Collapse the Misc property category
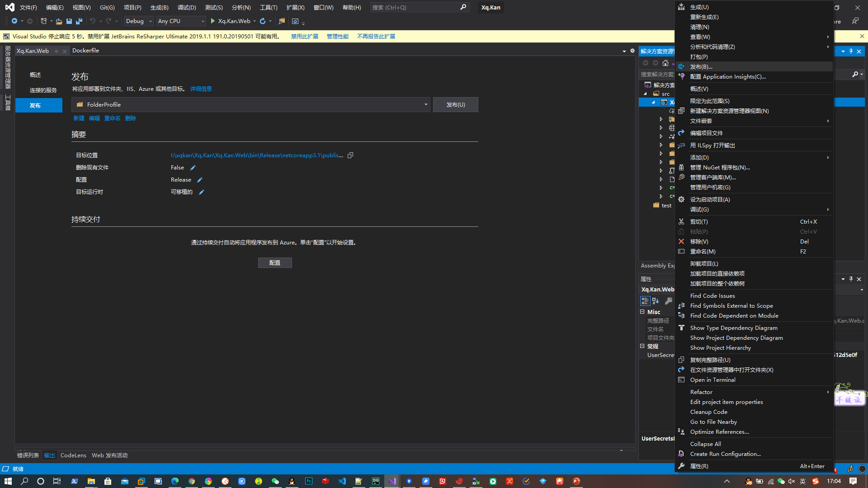This screenshot has width=868, height=488. tap(642, 312)
